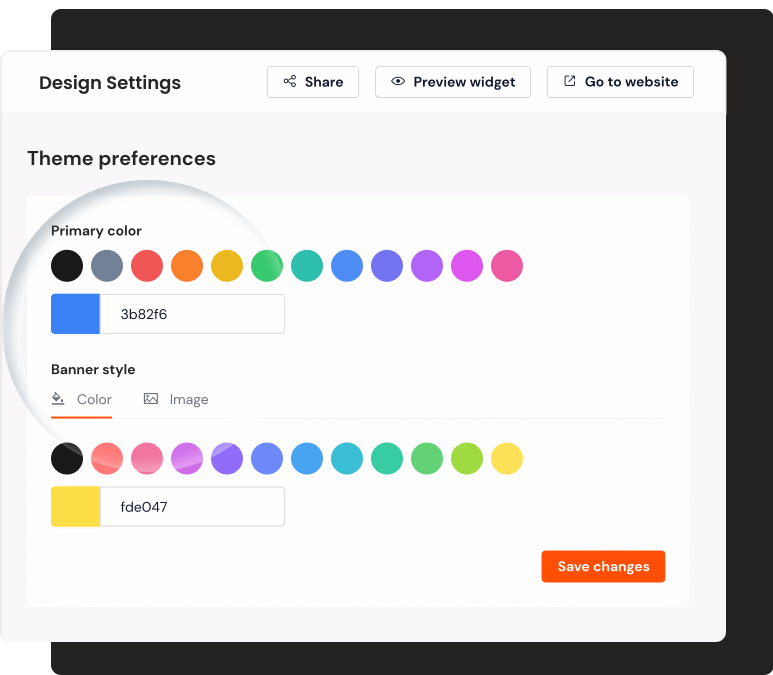Switch to the Color banner tab
This screenshot has height=675, width=773.
[82, 399]
